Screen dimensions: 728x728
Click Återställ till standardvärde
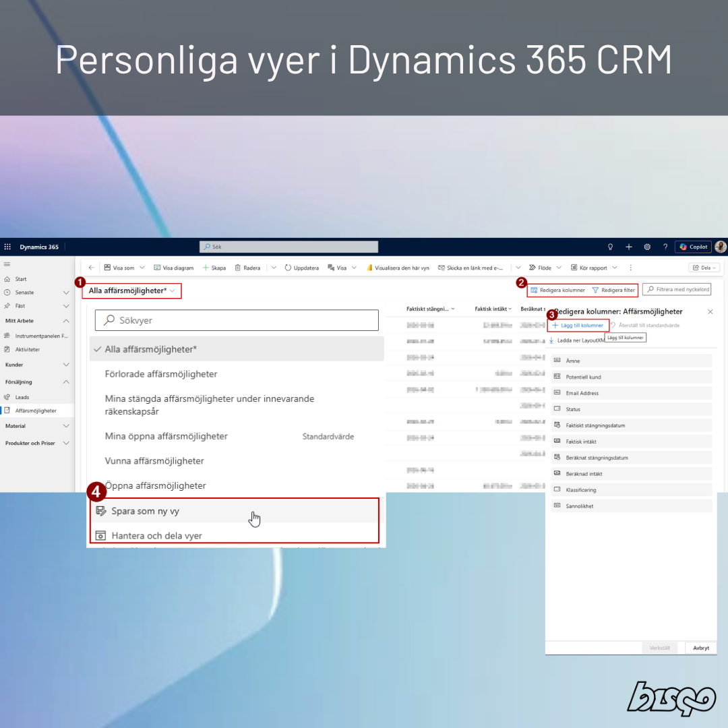click(x=645, y=325)
